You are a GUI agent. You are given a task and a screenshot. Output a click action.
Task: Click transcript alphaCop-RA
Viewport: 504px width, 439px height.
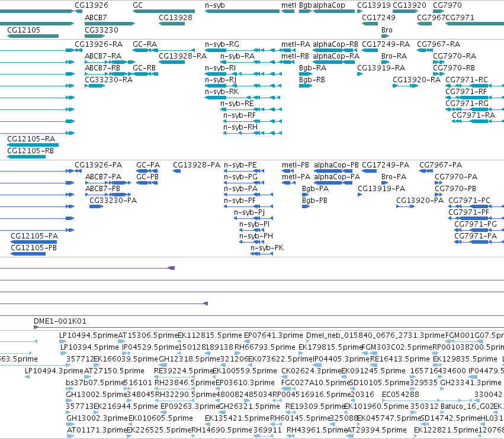pyautogui.click(x=333, y=62)
